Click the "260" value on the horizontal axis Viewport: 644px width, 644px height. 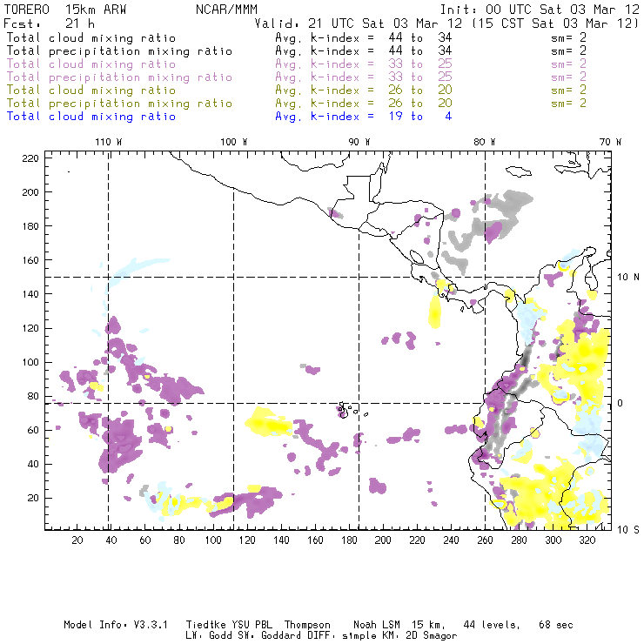click(x=485, y=540)
